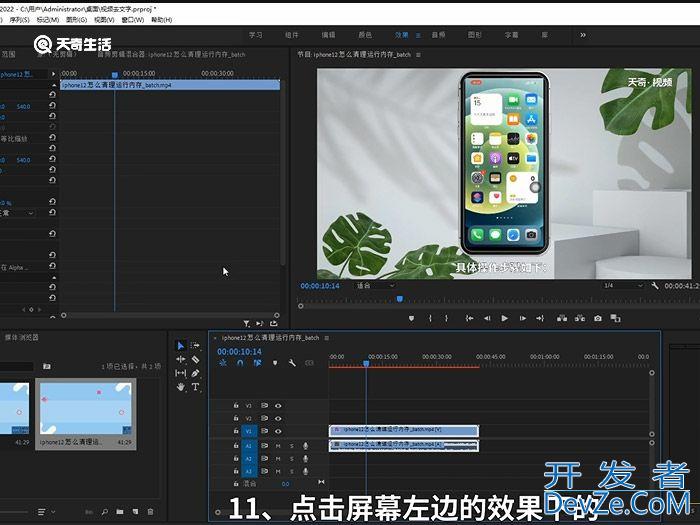
Task: Click search icon in Project panel footer
Action: [104, 512]
